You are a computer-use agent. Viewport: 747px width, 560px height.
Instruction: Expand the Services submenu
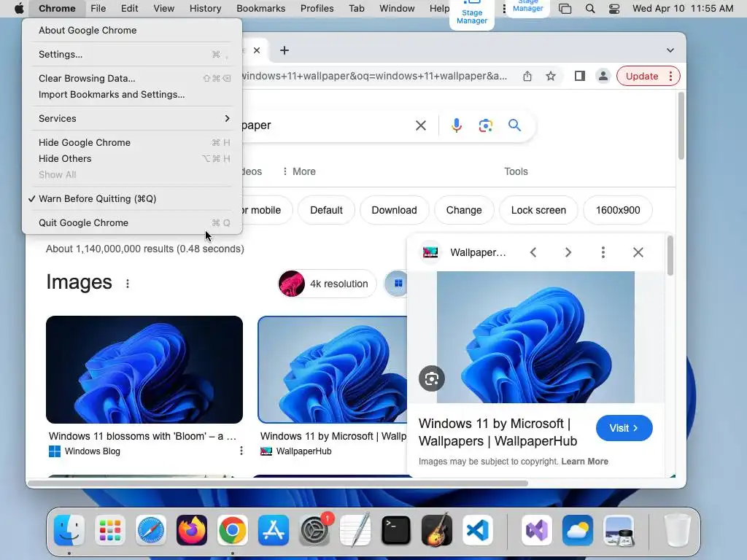[132, 118]
